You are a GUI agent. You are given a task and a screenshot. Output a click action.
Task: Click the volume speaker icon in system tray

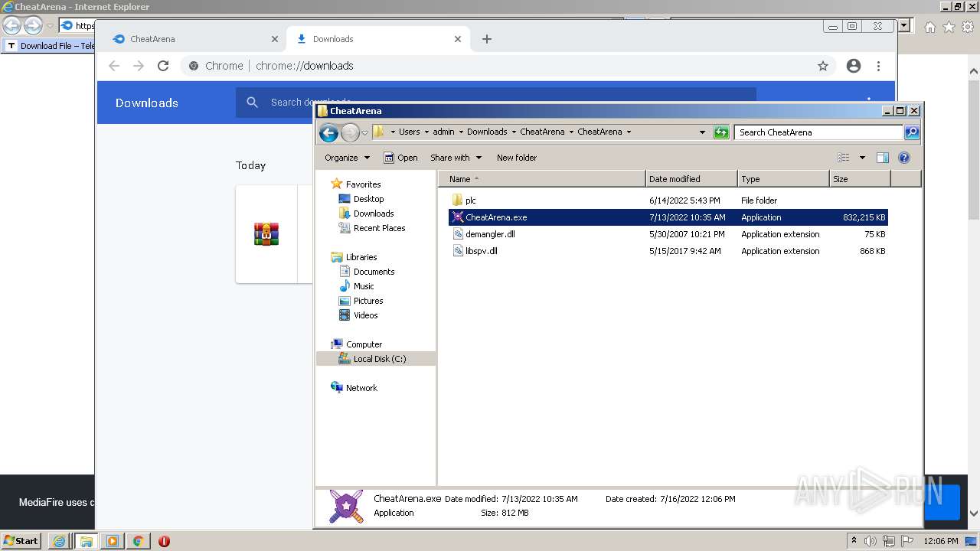pos(871,541)
